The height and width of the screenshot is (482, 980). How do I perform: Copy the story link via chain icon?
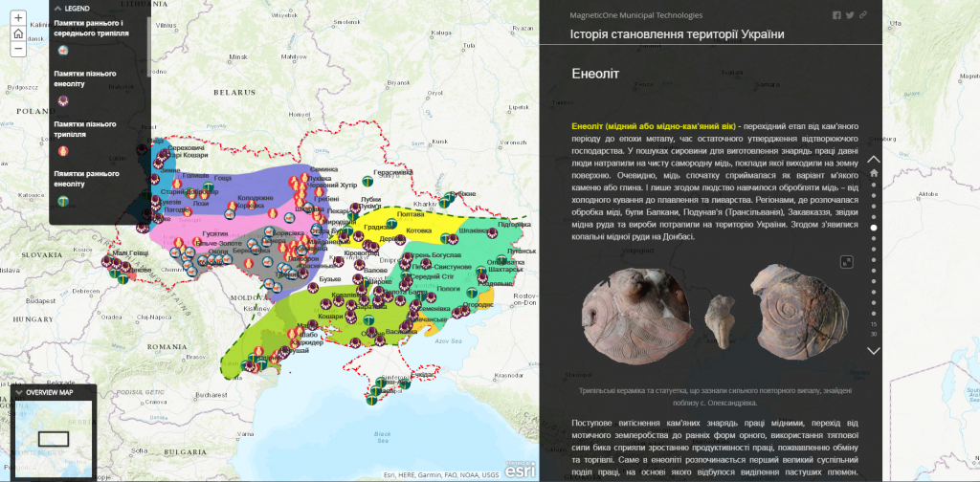pyautogui.click(x=863, y=15)
